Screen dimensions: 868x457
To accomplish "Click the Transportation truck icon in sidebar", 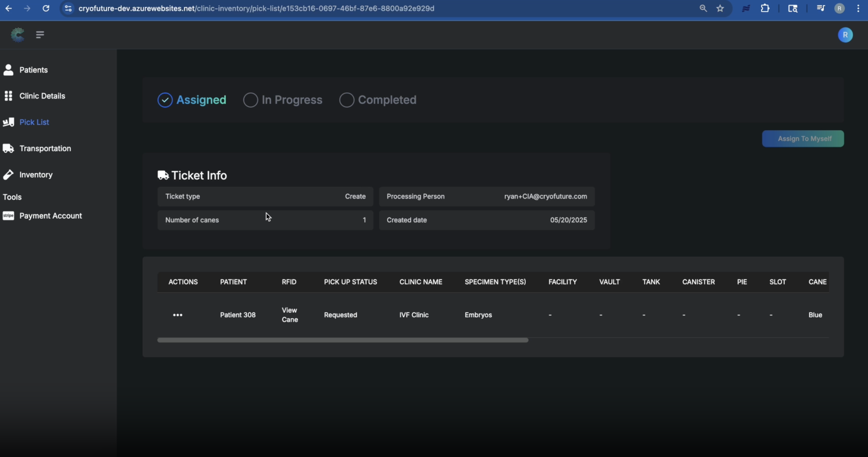I will click(x=8, y=148).
